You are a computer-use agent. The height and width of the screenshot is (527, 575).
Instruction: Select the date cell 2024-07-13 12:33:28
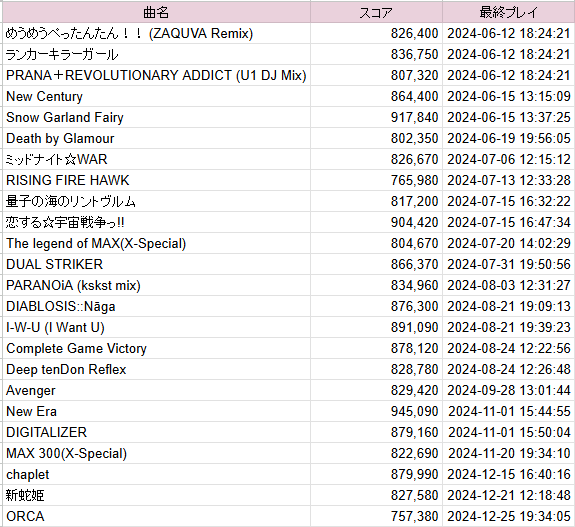[509, 180]
